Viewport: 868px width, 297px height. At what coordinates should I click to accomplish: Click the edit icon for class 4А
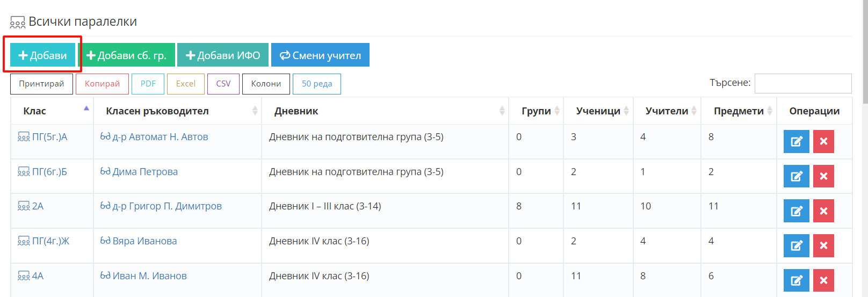(x=796, y=280)
